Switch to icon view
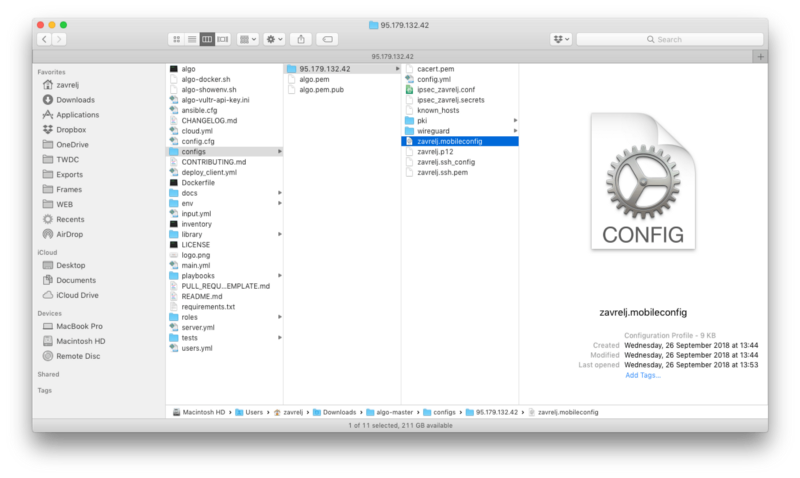 click(x=176, y=39)
